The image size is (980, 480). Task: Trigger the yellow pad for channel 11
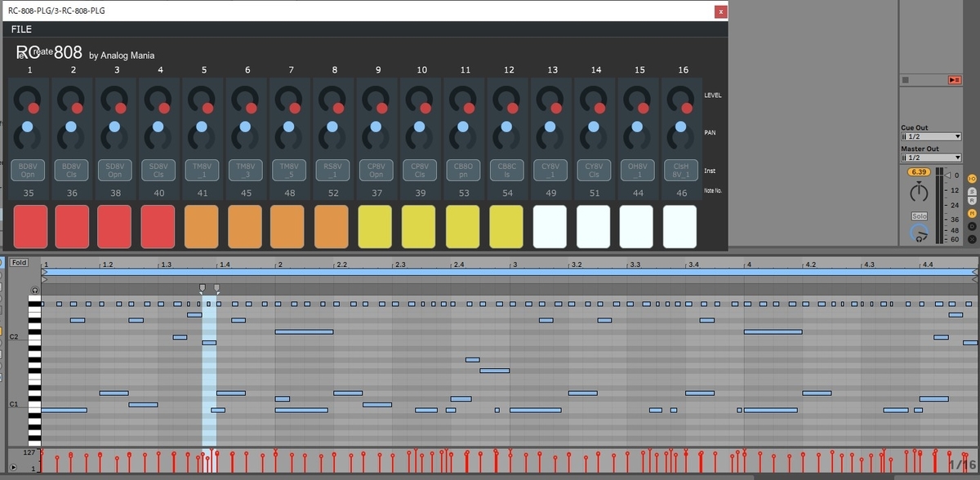463,227
